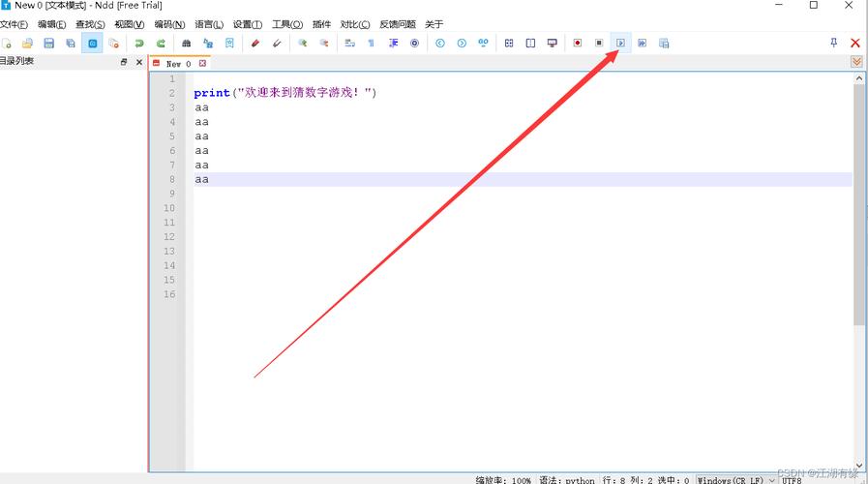Save the current file
The image size is (868, 484).
pos(48,44)
